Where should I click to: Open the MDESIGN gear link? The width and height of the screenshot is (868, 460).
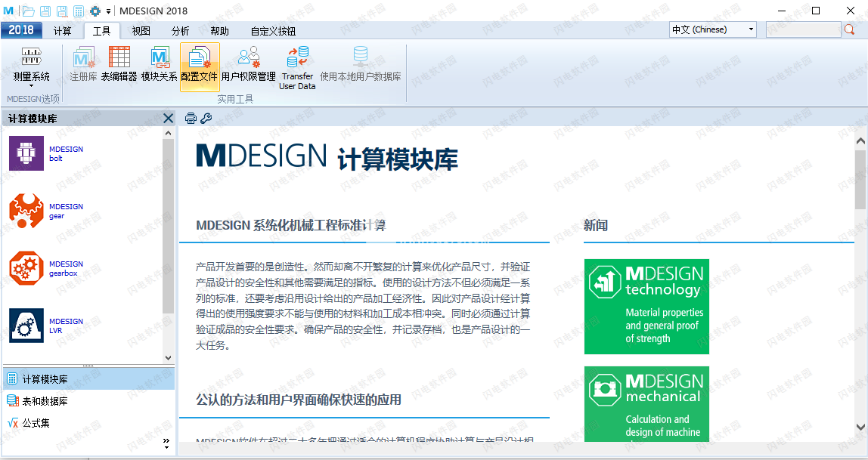tap(66, 211)
